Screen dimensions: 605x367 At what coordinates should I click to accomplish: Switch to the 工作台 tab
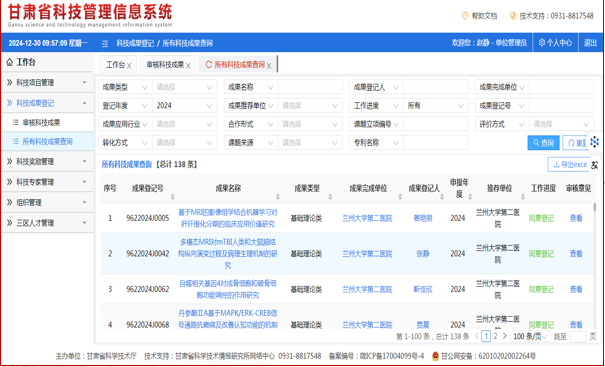click(x=115, y=65)
